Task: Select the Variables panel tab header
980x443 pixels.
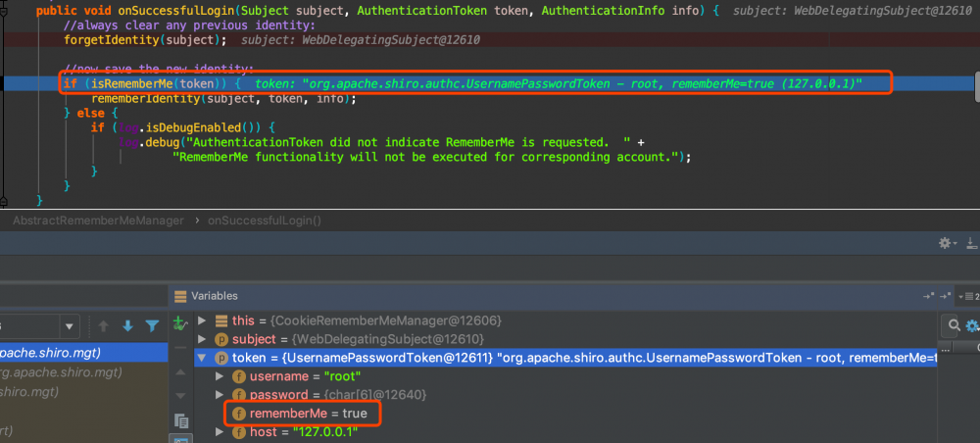Action: (215, 296)
